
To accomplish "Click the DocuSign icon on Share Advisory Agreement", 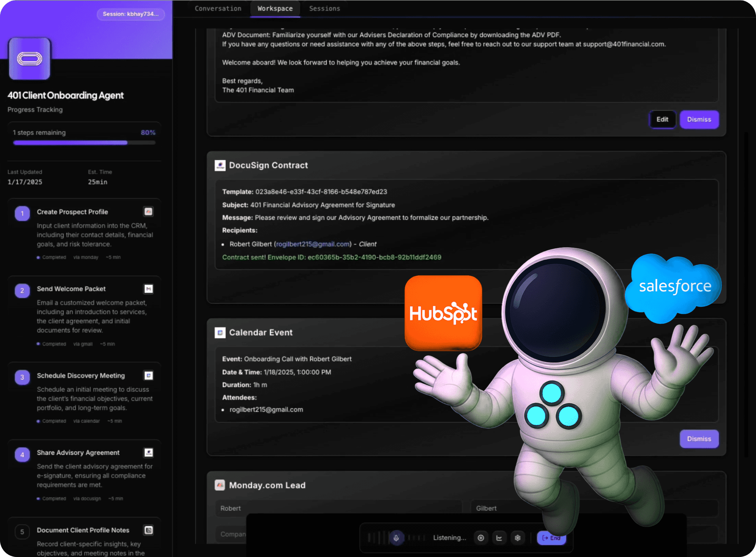I will click(148, 452).
